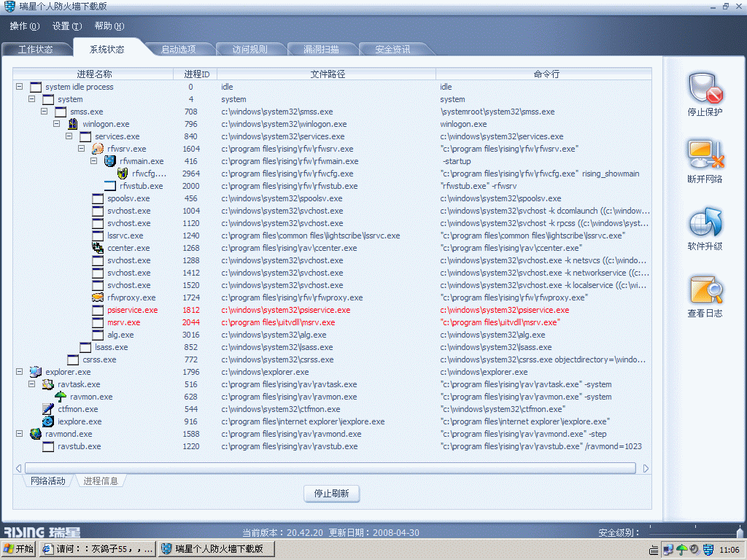The image size is (747, 560).
Task: Select the svchost.exe row with ID 1004
Action: coord(332,211)
